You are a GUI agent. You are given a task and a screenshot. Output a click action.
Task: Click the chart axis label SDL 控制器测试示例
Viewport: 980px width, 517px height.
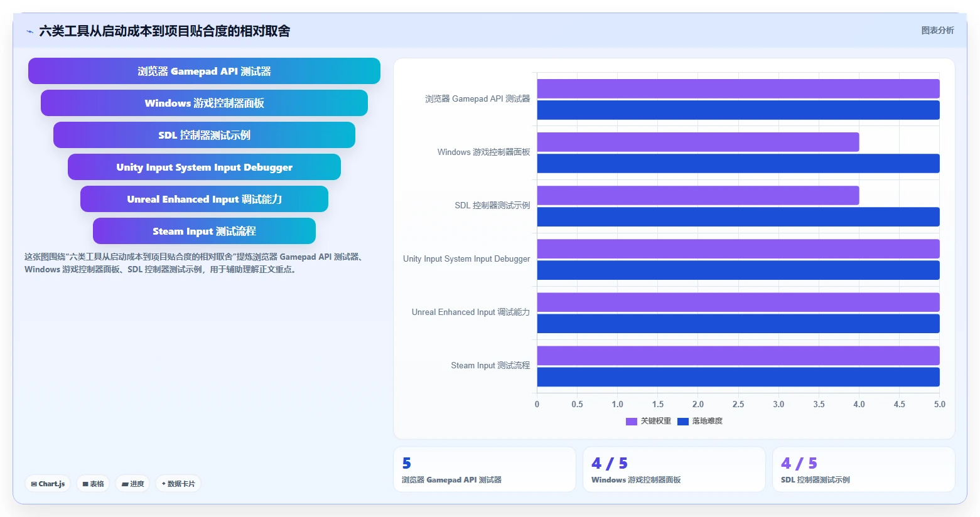492,205
